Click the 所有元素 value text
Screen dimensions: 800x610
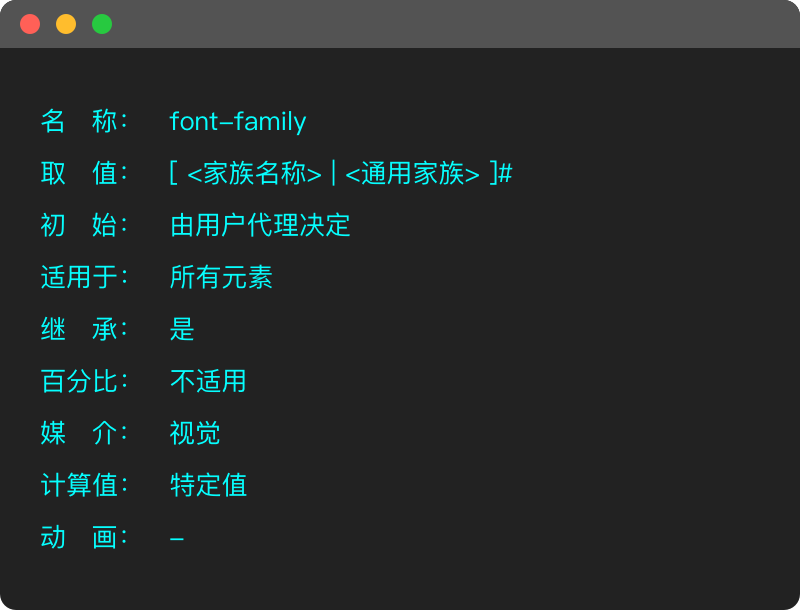(x=221, y=277)
